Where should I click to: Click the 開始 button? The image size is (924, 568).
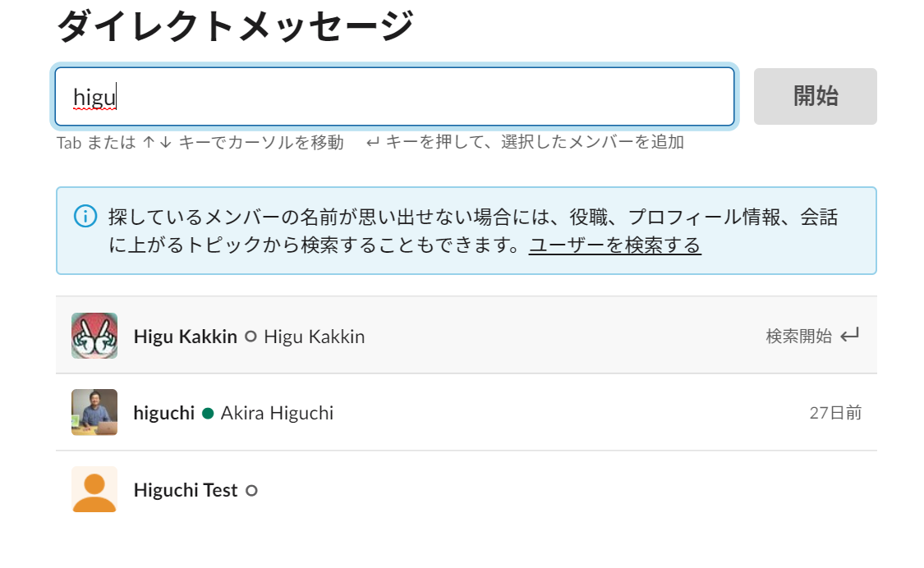click(815, 96)
